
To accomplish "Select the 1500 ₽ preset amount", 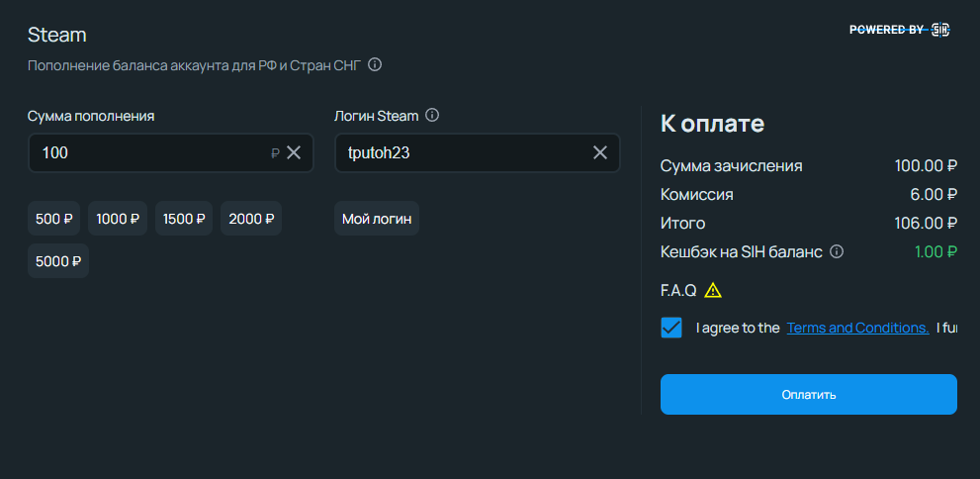I will point(184,219).
